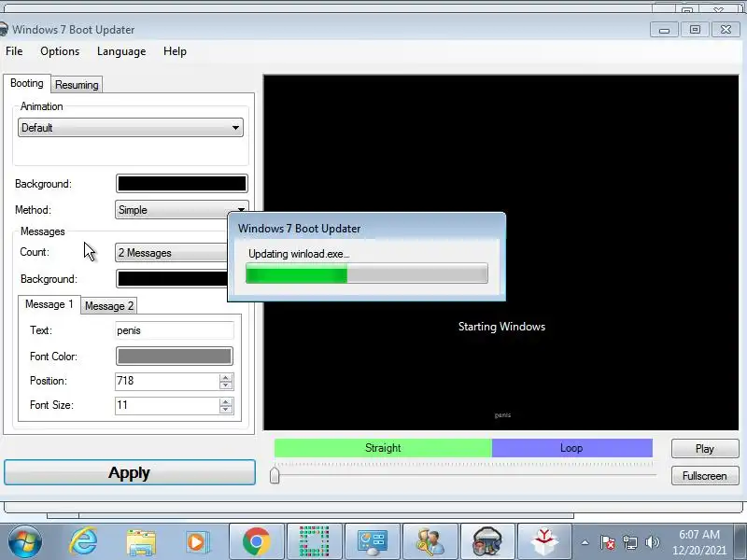
Task: Open Action Center flag tray icon
Action: click(607, 542)
